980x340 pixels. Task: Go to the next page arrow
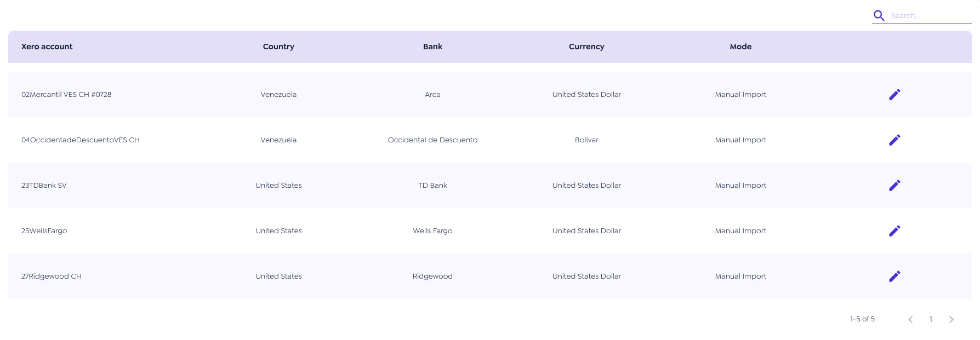click(951, 319)
